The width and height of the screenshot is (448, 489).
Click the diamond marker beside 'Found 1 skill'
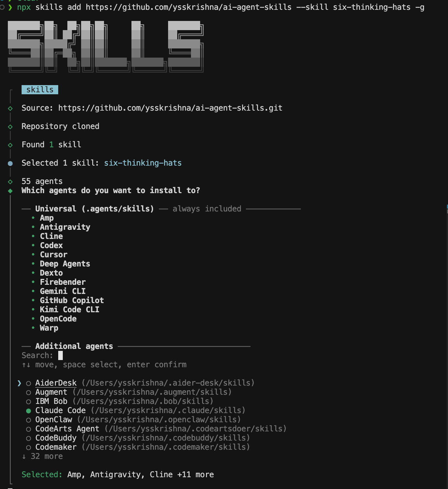10,145
